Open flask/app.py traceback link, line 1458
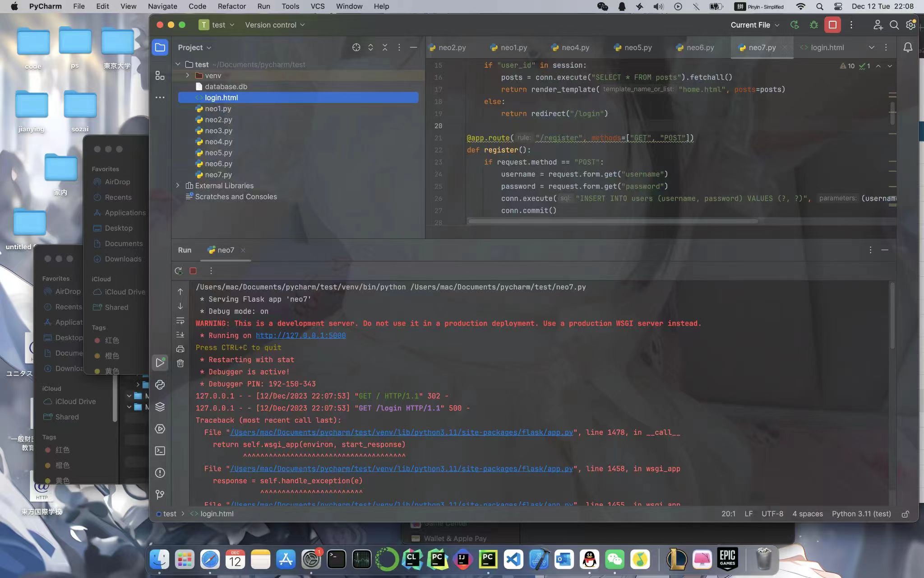The height and width of the screenshot is (578, 924). pos(401,469)
